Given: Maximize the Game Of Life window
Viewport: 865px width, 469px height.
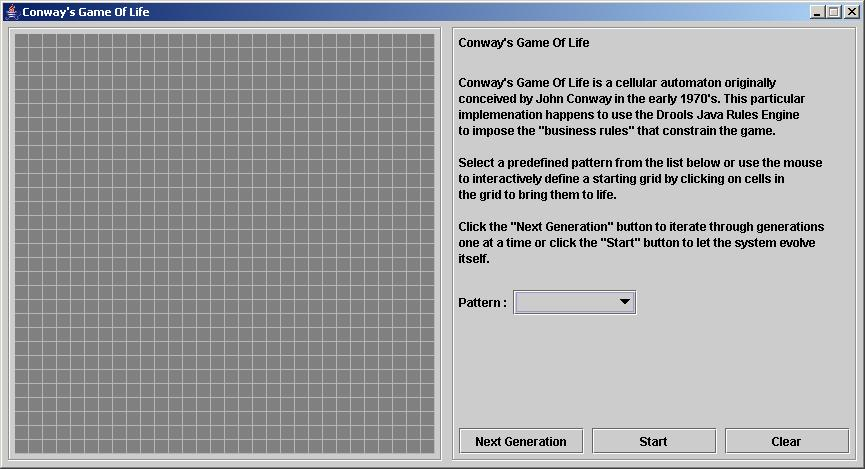Looking at the screenshot, I should point(834,12).
